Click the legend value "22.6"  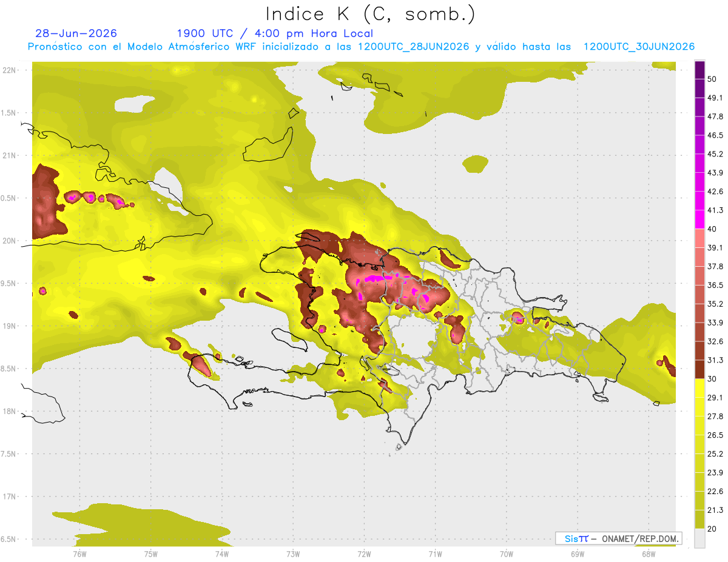point(716,491)
